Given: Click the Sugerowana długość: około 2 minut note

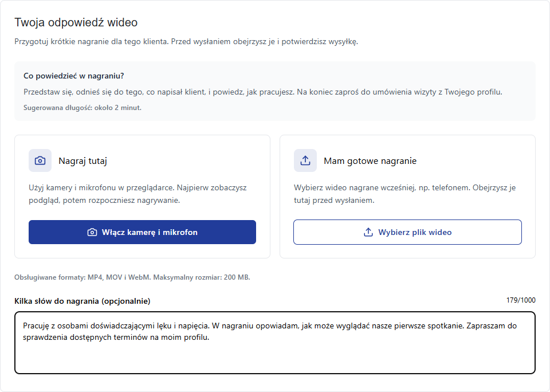Looking at the screenshot, I should [82, 108].
